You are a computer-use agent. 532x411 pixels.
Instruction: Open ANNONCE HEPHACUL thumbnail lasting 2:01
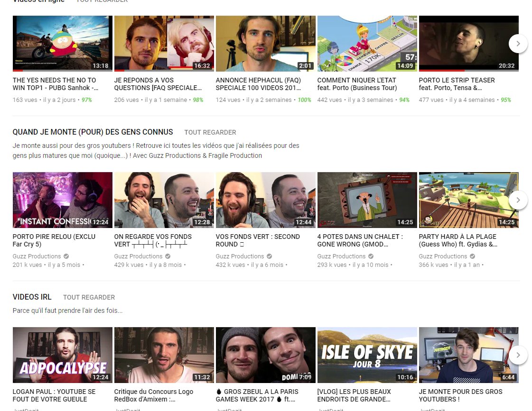click(x=266, y=43)
